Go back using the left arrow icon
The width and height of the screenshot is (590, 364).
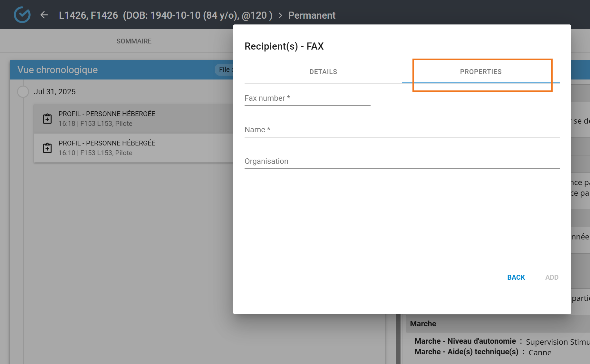[x=44, y=15]
